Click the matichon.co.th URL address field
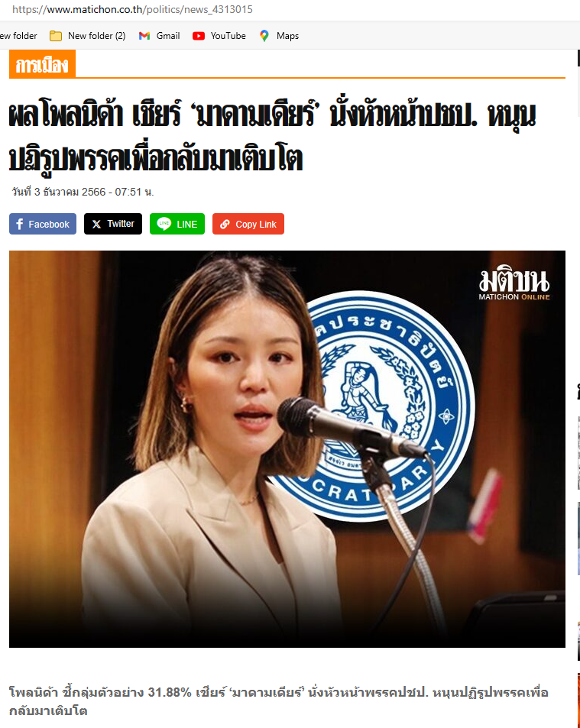580x728 pixels. pos(132,9)
